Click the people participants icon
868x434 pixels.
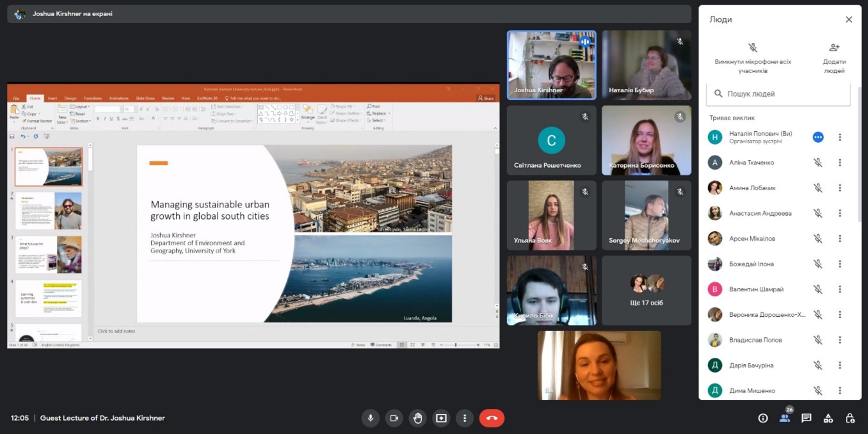785,418
